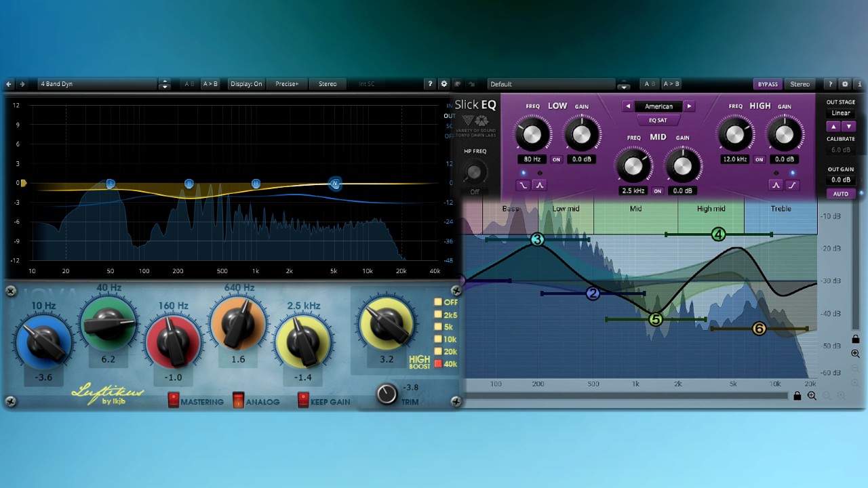Set High Boost frequency to 2k5
868x488 pixels.
pos(438,314)
